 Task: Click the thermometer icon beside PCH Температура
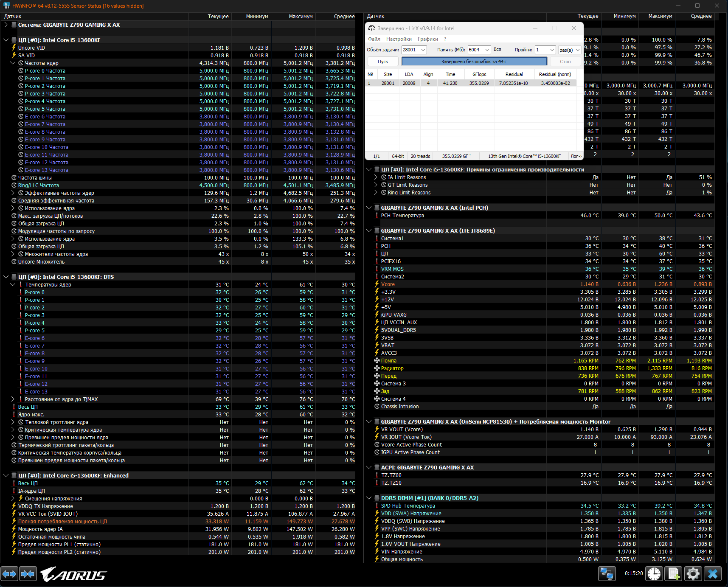tap(377, 215)
